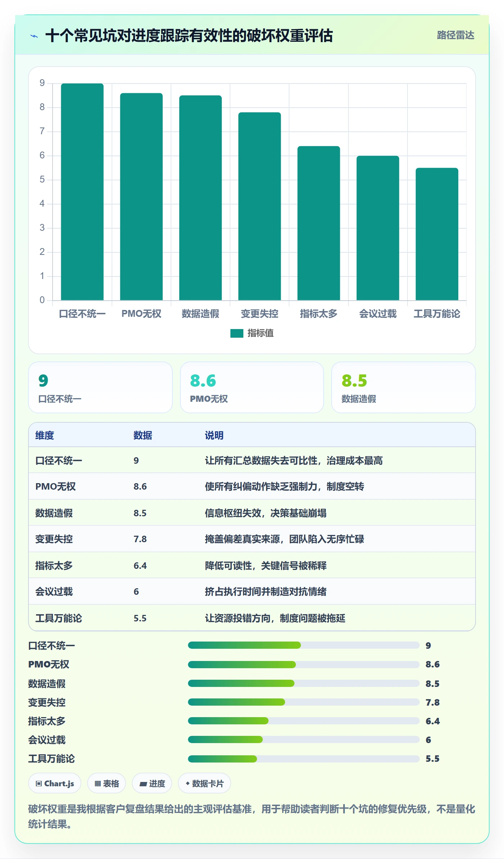Click the PMO无权 progress bar
The image size is (504, 859).
(304, 664)
